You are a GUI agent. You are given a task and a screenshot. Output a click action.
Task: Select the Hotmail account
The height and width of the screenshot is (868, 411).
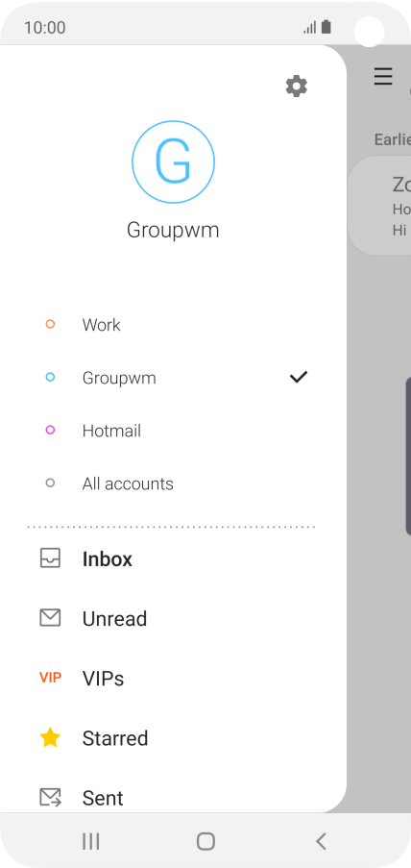click(x=173, y=430)
